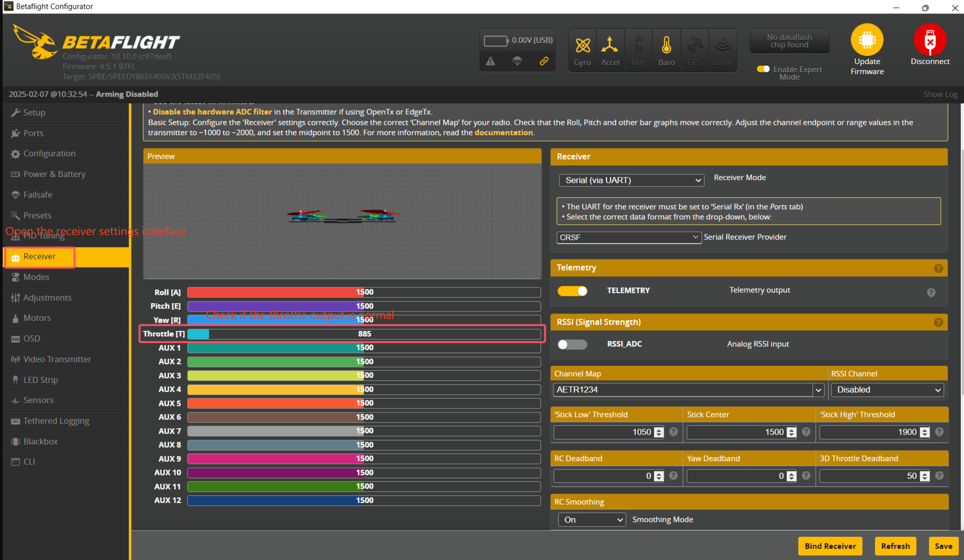Click help icon for Stick High Threshold
The height and width of the screenshot is (560, 964).
click(x=939, y=432)
